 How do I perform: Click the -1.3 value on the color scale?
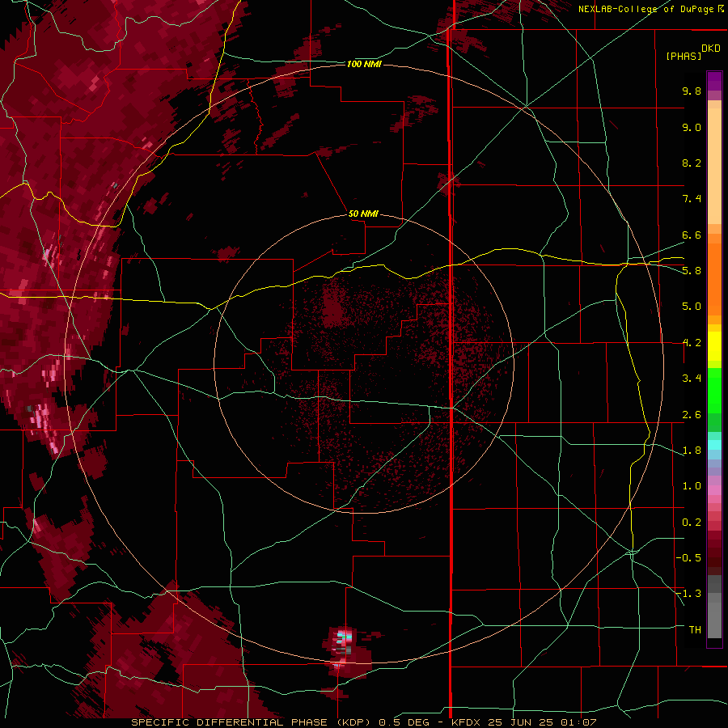(x=688, y=594)
